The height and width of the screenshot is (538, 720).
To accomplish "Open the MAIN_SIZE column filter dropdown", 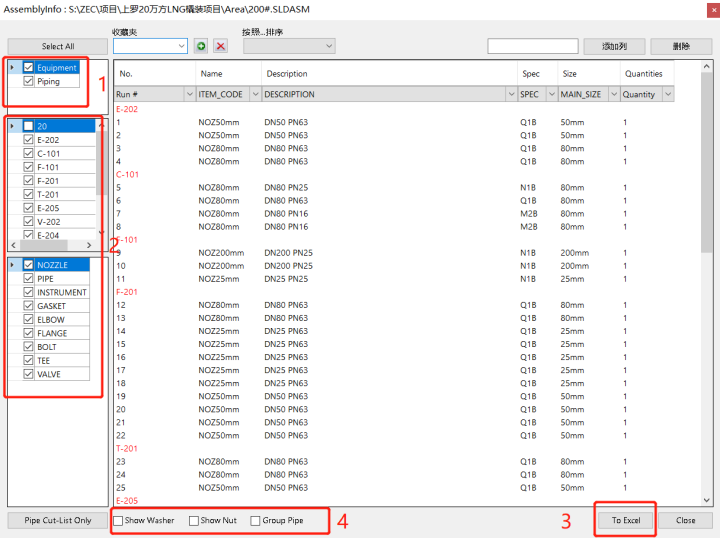I will point(614,94).
